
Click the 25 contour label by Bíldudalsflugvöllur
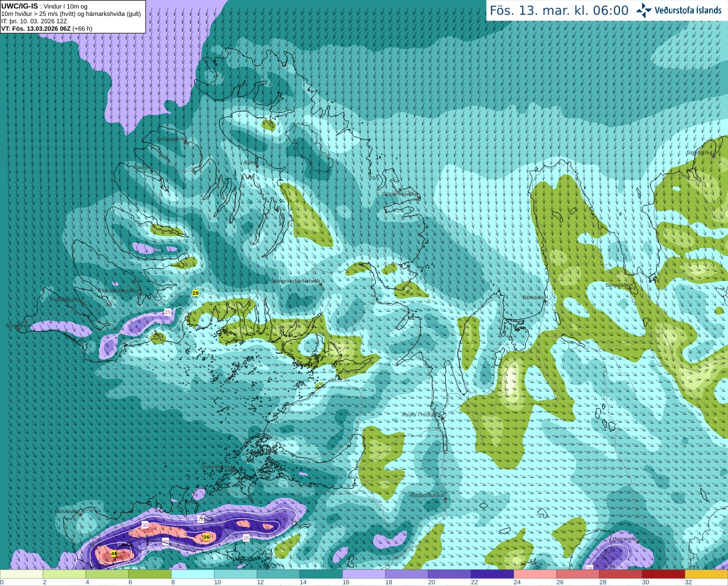click(168, 312)
